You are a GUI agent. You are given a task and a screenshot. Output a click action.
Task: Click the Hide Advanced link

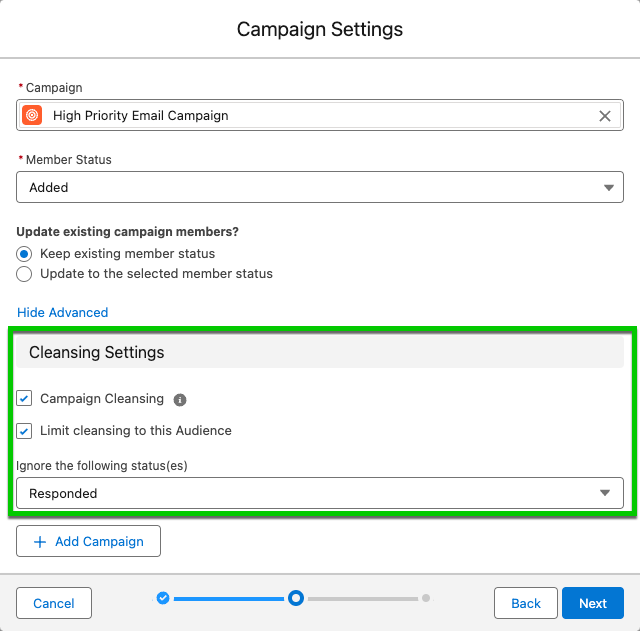pos(62,312)
